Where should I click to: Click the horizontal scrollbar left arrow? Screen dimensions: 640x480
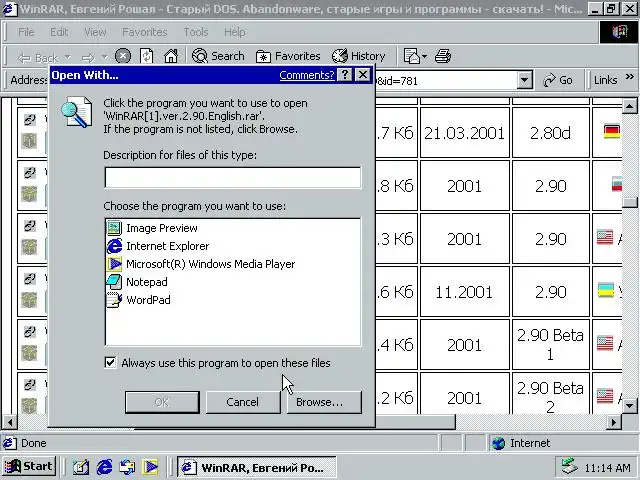click(x=10, y=422)
